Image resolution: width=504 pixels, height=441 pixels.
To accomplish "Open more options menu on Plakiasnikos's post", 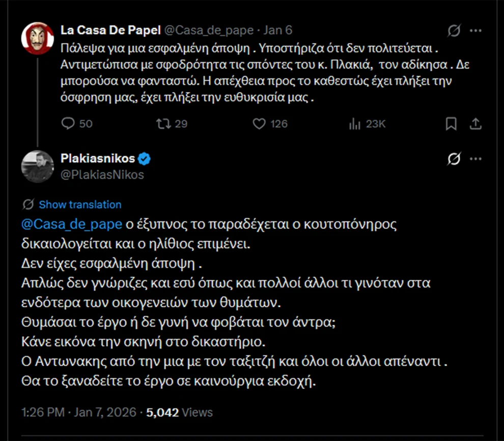I will click(x=475, y=159).
